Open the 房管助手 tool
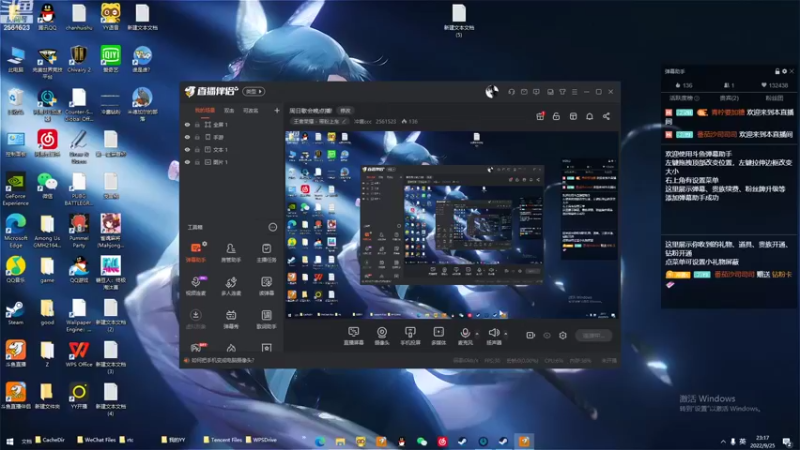 (x=231, y=252)
